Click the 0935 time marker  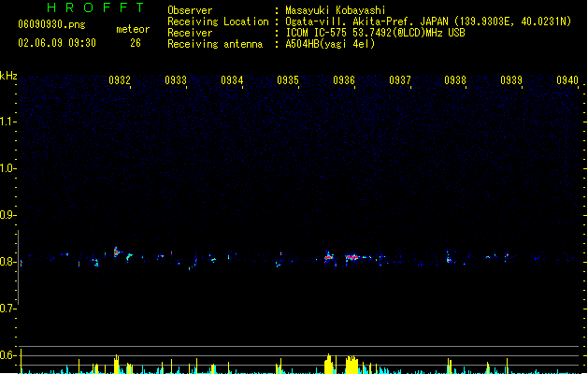pos(288,80)
